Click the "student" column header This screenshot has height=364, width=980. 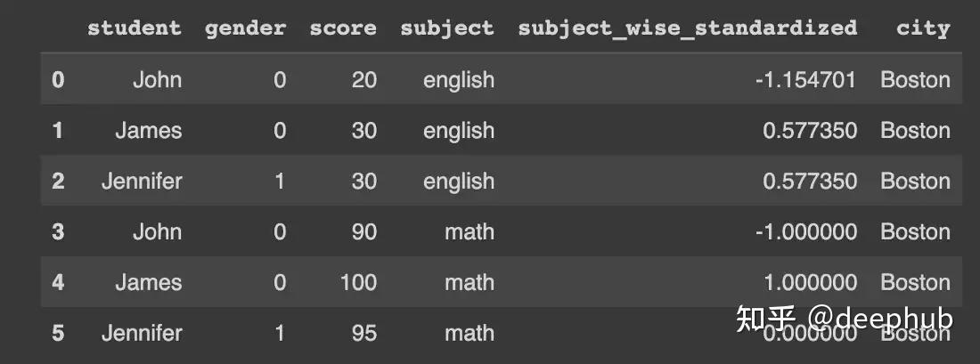(134, 28)
